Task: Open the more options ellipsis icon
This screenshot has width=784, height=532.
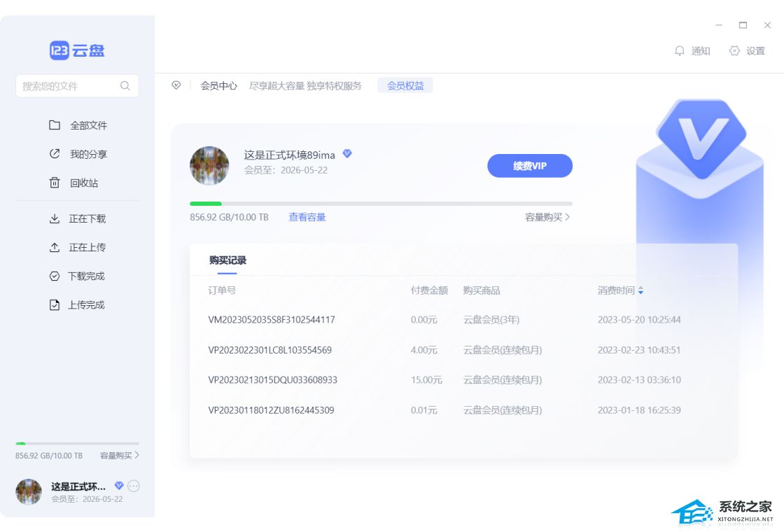Action: [x=134, y=486]
